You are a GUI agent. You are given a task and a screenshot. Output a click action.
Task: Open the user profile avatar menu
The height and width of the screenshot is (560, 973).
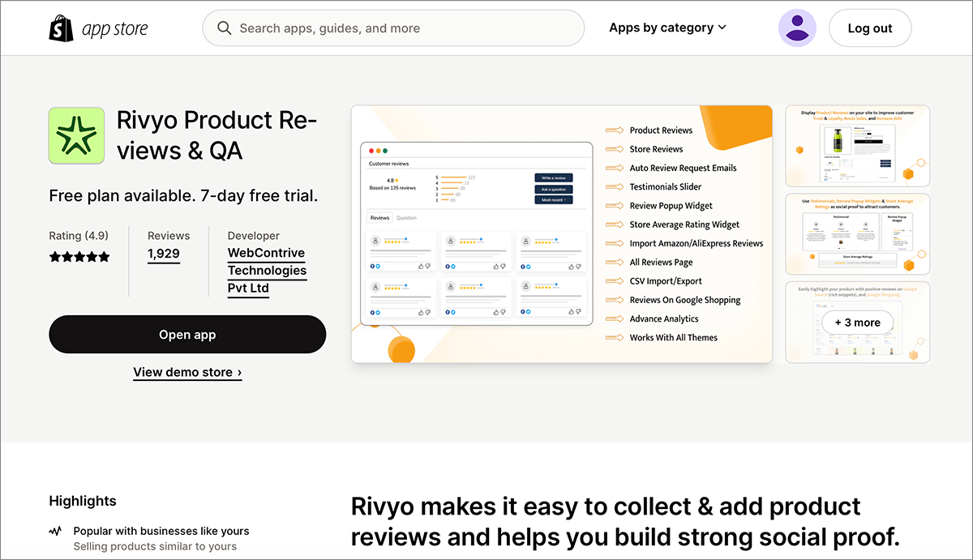pyautogui.click(x=797, y=28)
